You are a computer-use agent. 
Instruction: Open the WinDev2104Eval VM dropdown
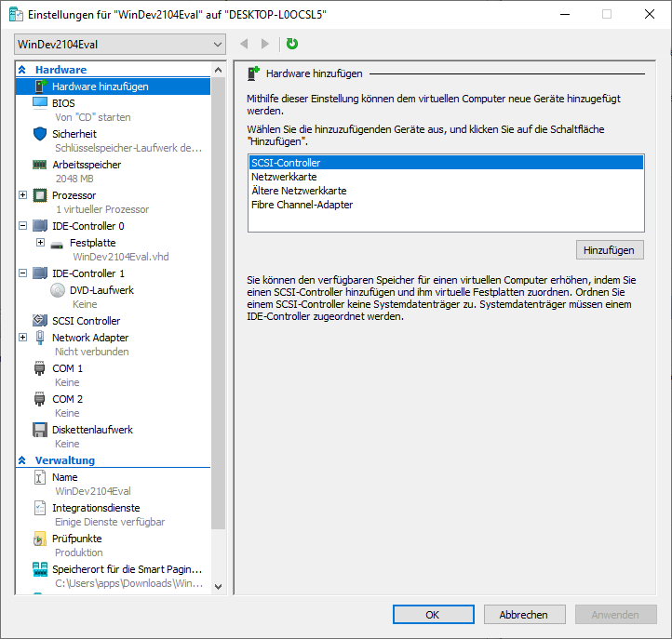tap(121, 45)
